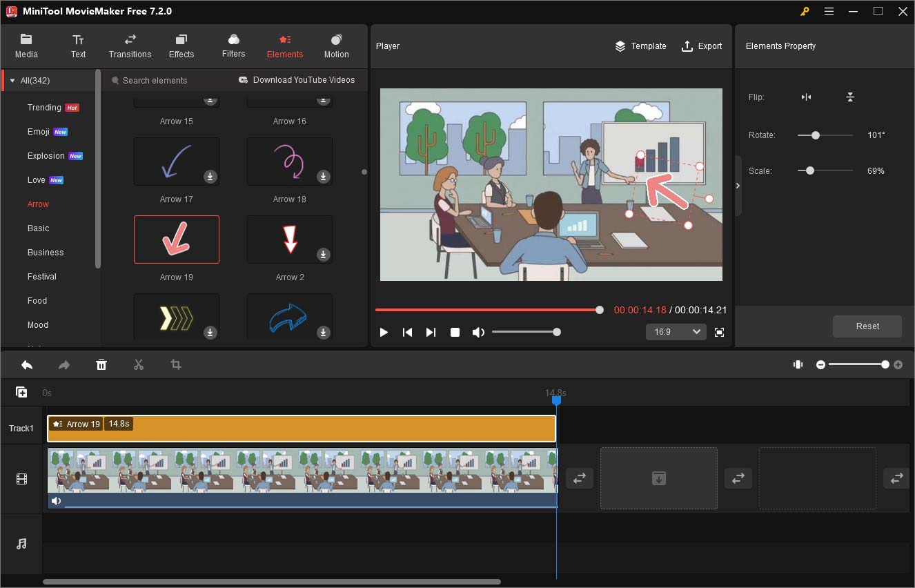Click the timeline horizontal scrollbar
The width and height of the screenshot is (915, 588).
272,582
